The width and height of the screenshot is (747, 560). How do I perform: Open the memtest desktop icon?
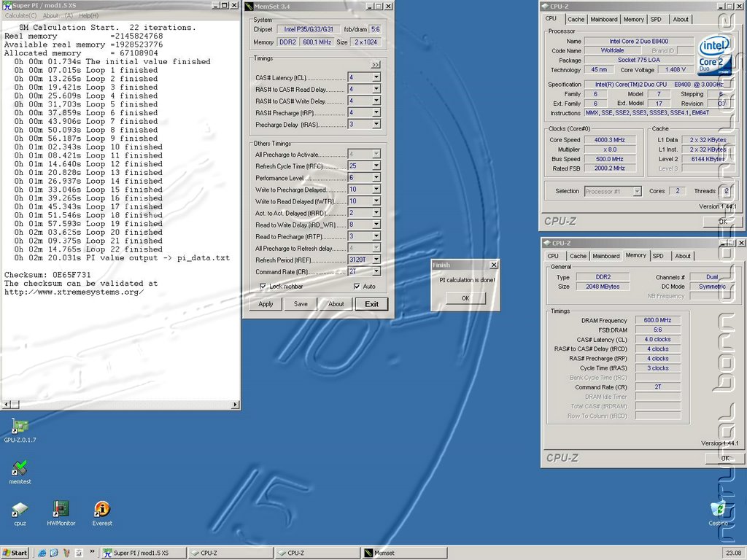pyautogui.click(x=20, y=472)
